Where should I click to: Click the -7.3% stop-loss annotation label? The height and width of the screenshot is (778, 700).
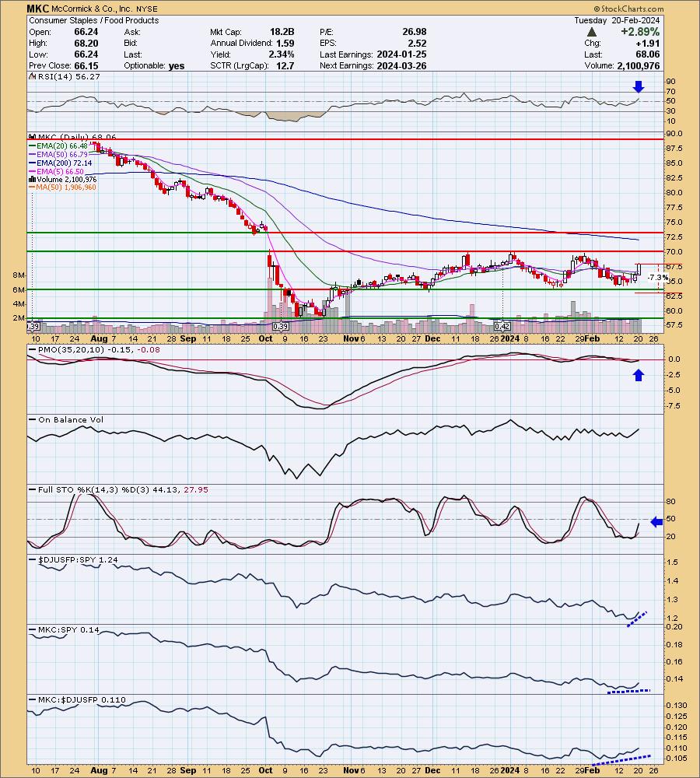[x=658, y=278]
